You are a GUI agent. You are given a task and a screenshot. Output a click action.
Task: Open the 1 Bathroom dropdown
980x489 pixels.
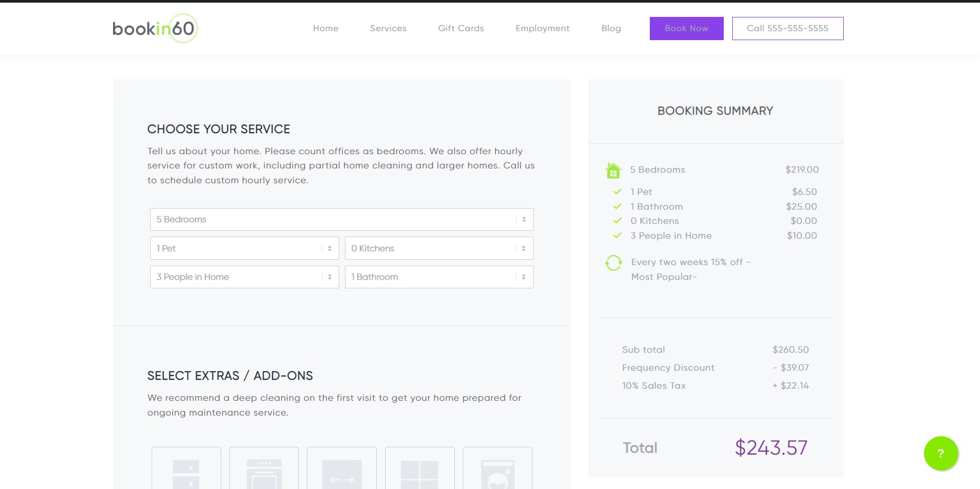(x=439, y=277)
